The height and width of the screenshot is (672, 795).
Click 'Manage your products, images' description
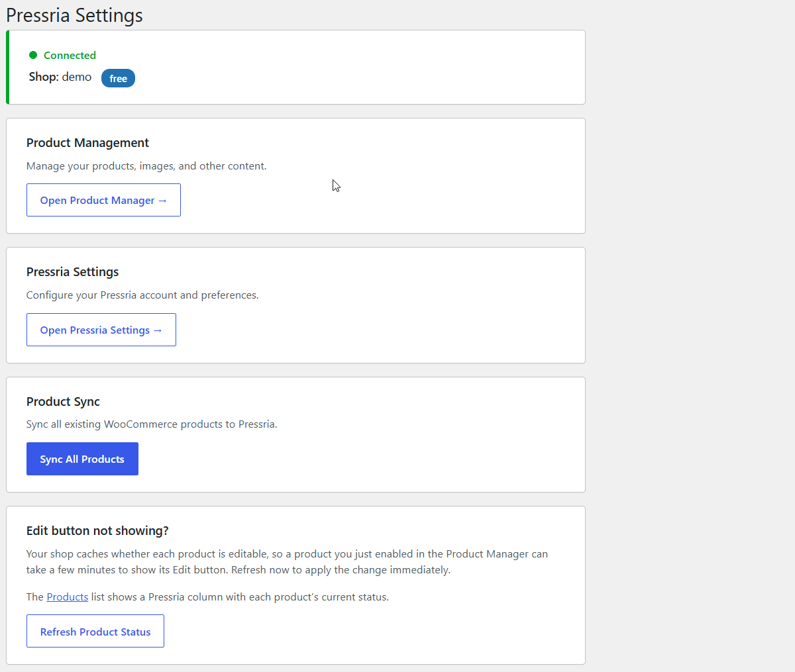click(146, 166)
